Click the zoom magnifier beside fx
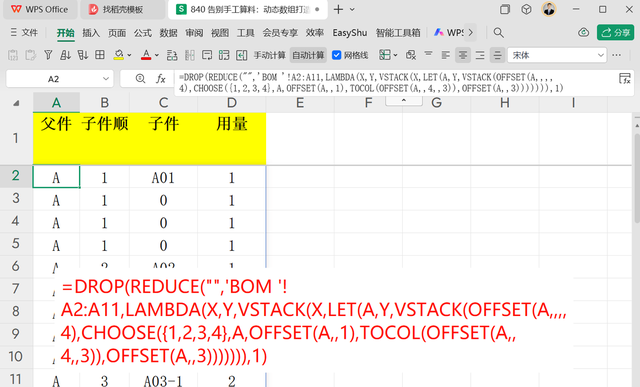 (140, 78)
